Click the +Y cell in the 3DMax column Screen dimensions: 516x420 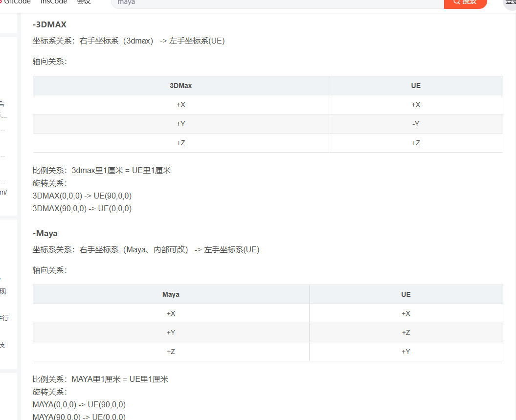tap(180, 124)
